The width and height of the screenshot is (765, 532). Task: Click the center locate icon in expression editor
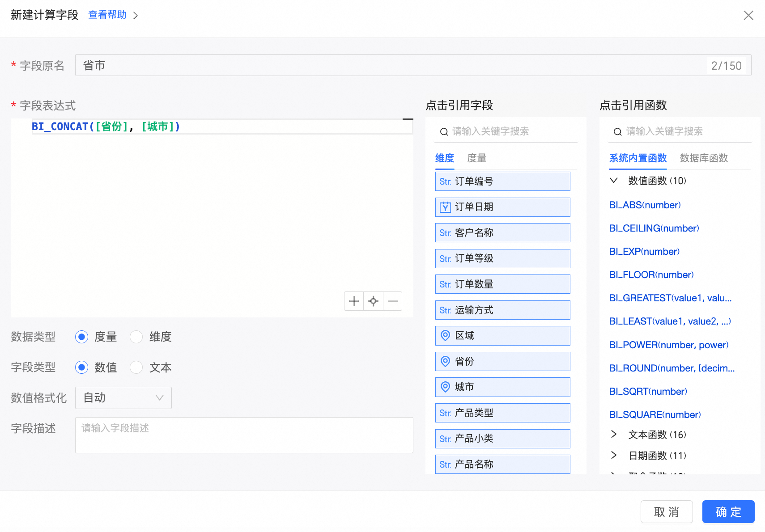point(374,301)
